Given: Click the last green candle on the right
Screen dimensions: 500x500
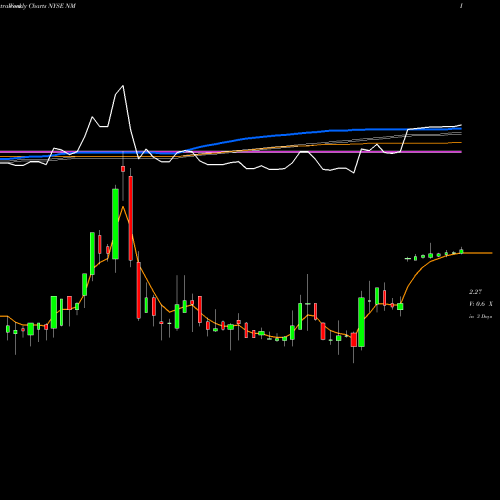Looking at the screenshot, I should coord(461,251).
